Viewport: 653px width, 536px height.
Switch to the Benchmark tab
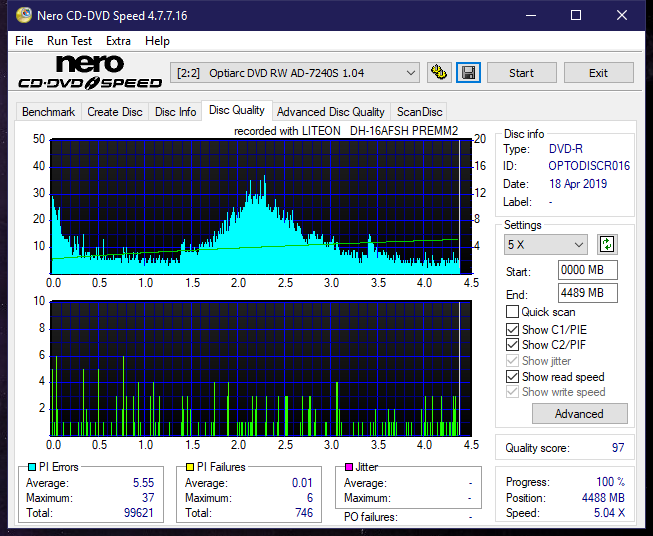[48, 112]
